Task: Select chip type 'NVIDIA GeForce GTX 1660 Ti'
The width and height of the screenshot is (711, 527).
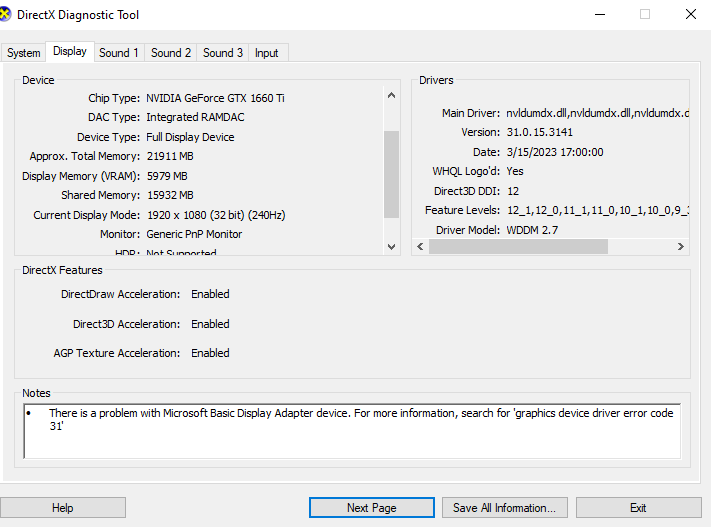Action: (x=215, y=98)
